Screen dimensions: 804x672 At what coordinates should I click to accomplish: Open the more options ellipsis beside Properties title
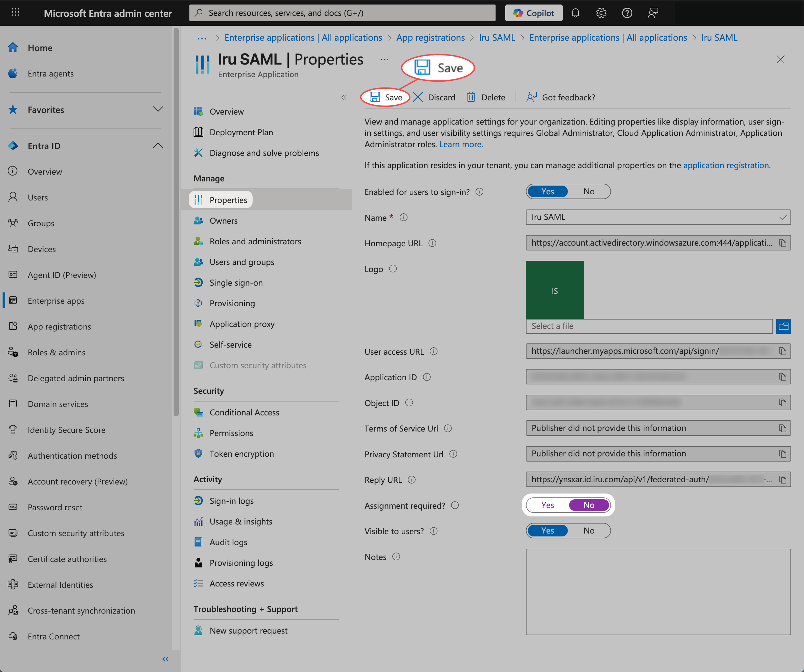(384, 59)
